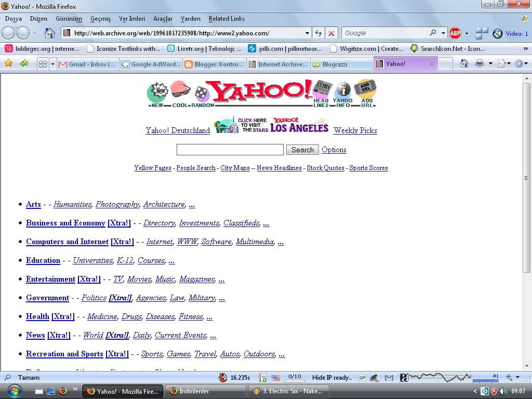Open the printer options dropdown arrow
The width and height of the screenshot is (532, 399).
pyautogui.click(x=490, y=63)
